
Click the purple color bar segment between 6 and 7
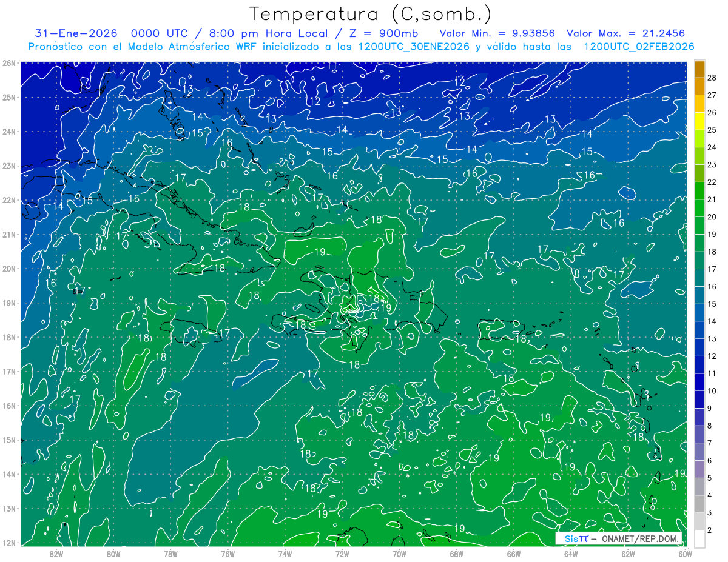(x=699, y=452)
